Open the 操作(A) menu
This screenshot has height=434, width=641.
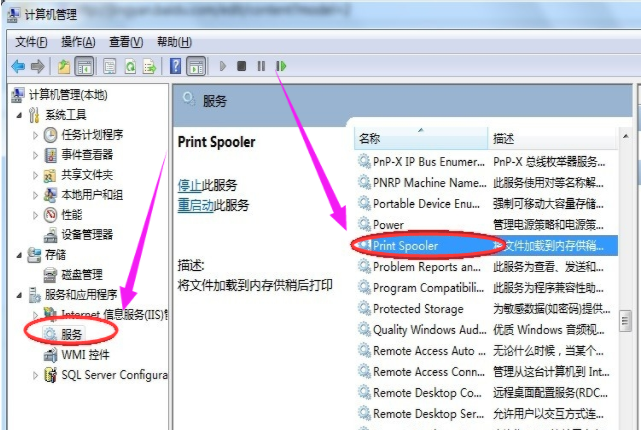(78, 42)
